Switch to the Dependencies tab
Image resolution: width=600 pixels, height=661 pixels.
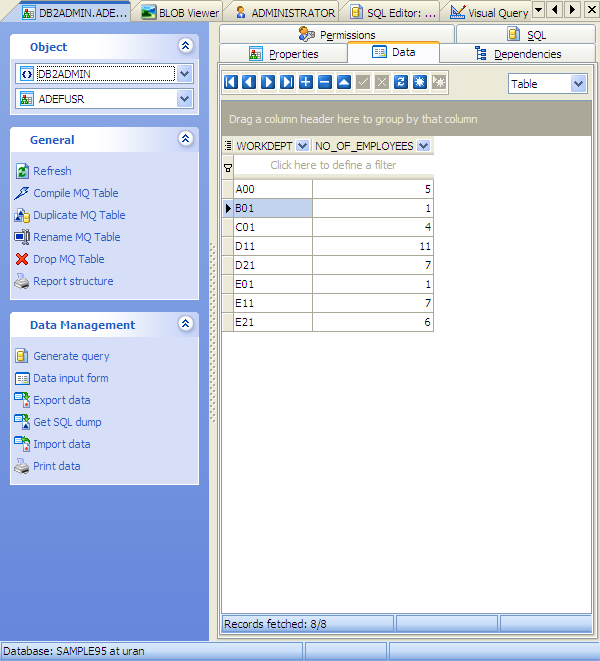tap(518, 54)
